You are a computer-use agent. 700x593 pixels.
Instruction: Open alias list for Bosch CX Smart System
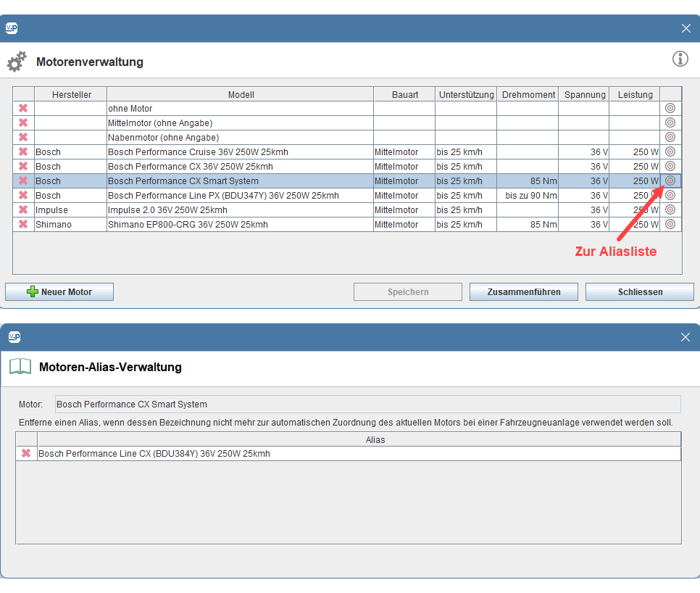tap(670, 181)
